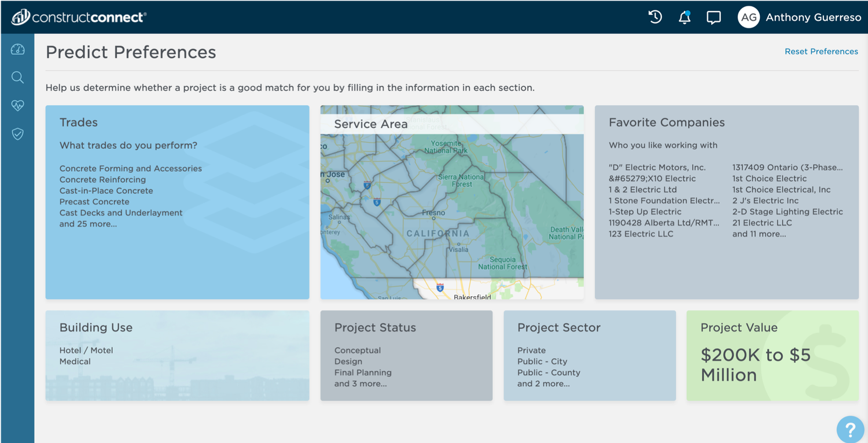This screenshot has height=443, width=868.
Task: Click 'and 11 more...' in Favorite Companies
Action: point(759,234)
